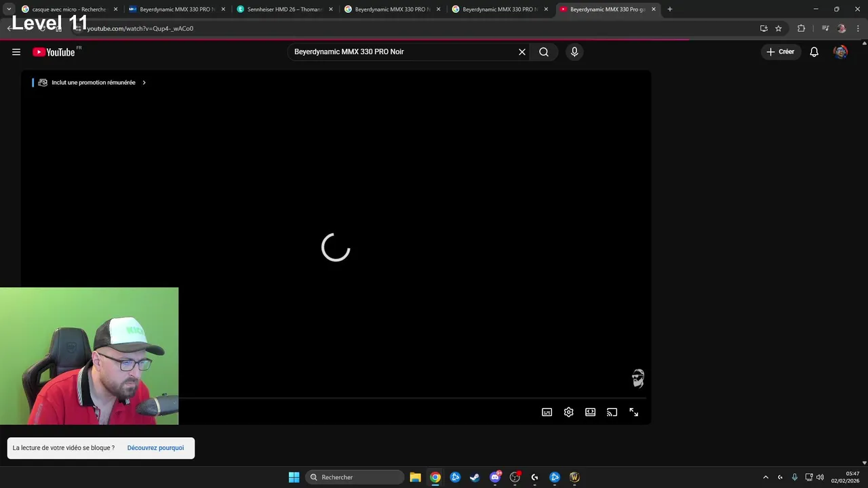This screenshot has width=868, height=488.
Task: Open the network tray icon
Action: coord(809,477)
